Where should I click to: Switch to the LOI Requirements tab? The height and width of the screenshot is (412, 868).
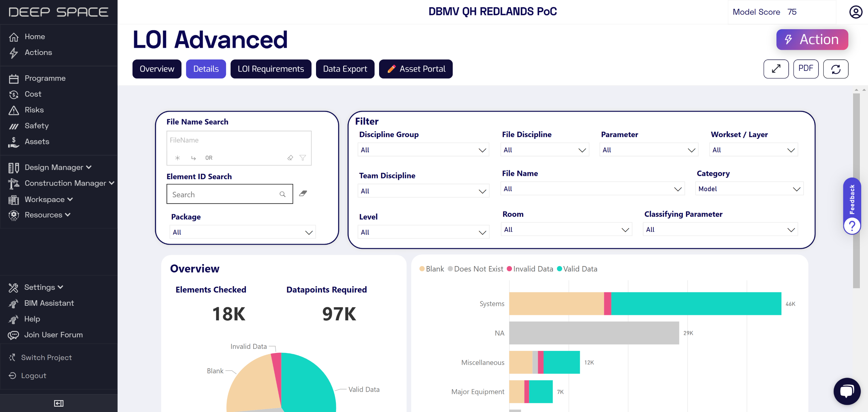point(271,69)
